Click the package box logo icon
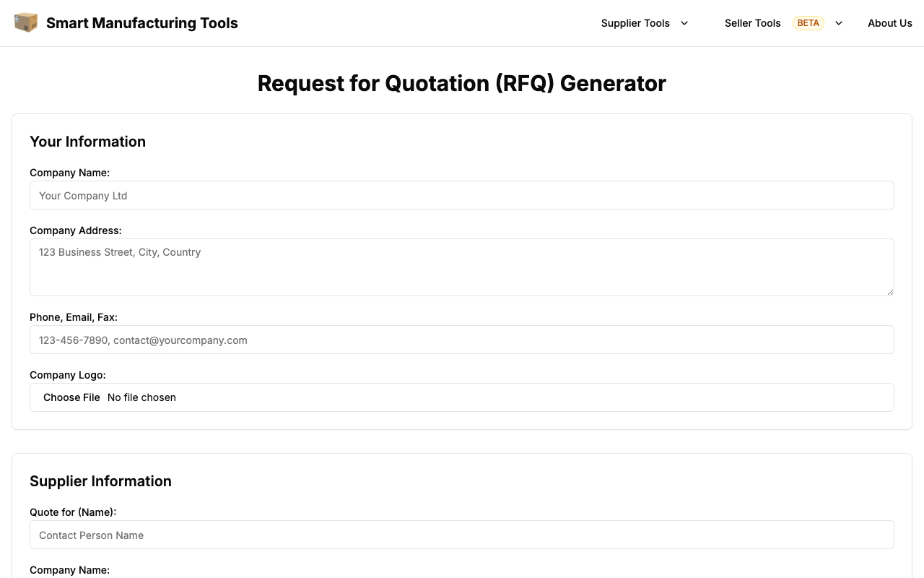 pyautogui.click(x=26, y=22)
